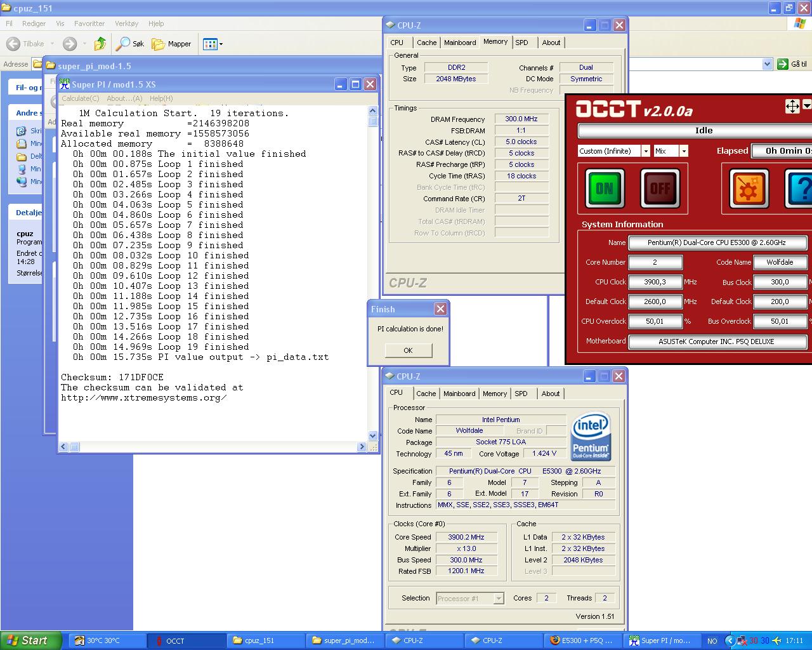
Task: Switch to SPD tab in top CPU-Z
Action: [x=521, y=43]
